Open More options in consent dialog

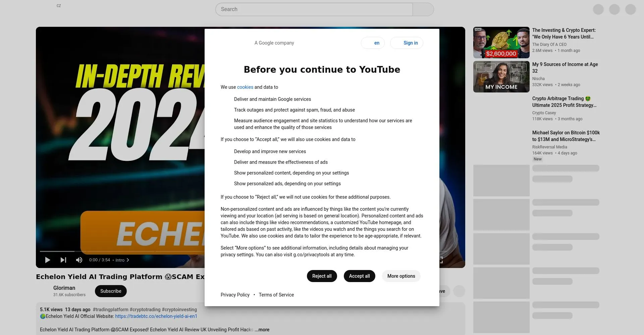tap(401, 276)
